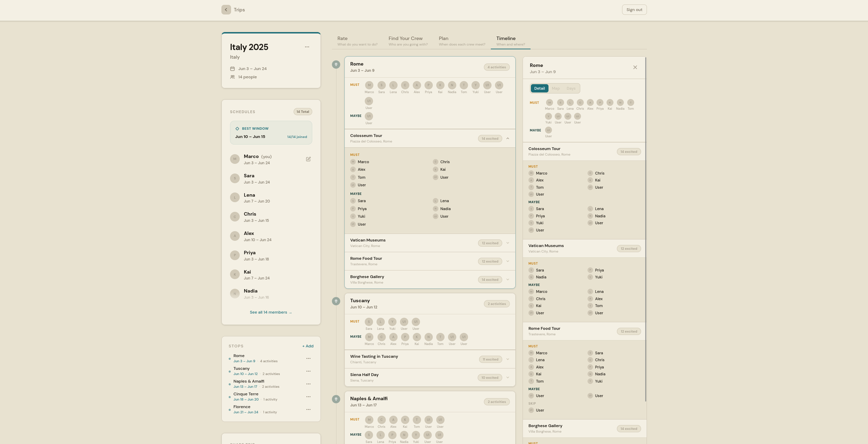Click the 14 Total schedules badge
The image size is (868, 444).
coord(303,112)
